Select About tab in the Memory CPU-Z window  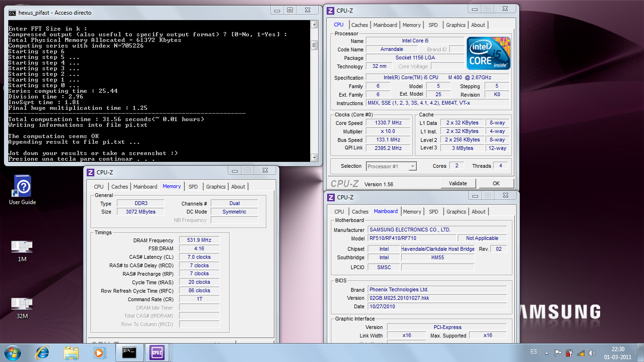point(238,187)
